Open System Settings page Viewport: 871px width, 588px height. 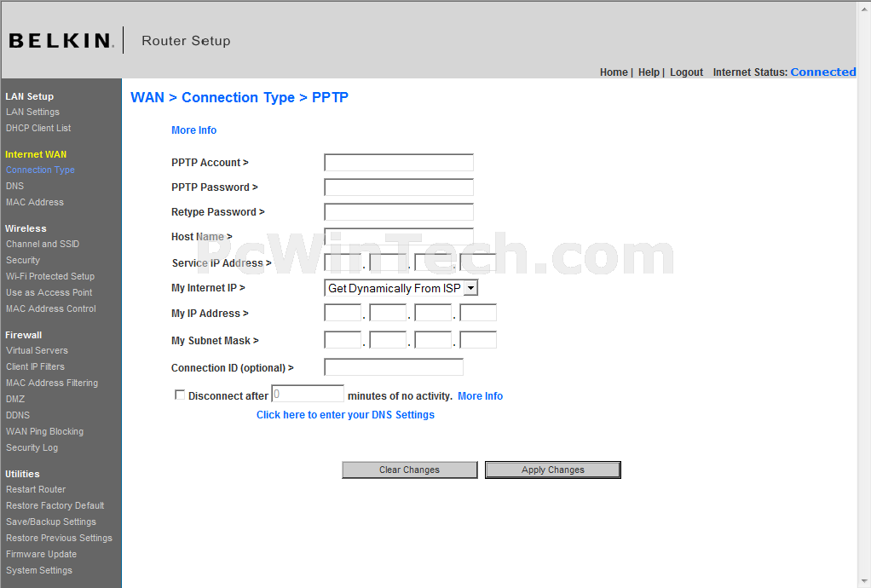coord(39,570)
